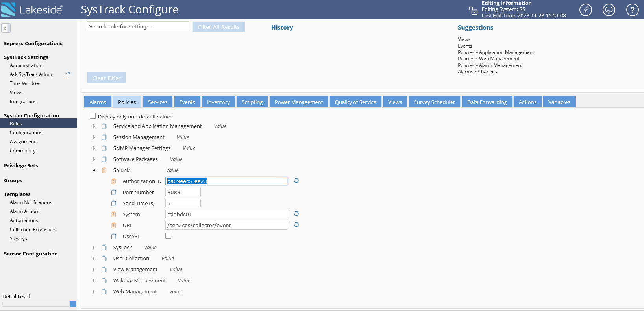
Task: Collapse the left sidebar arrow
Action: click(6, 28)
